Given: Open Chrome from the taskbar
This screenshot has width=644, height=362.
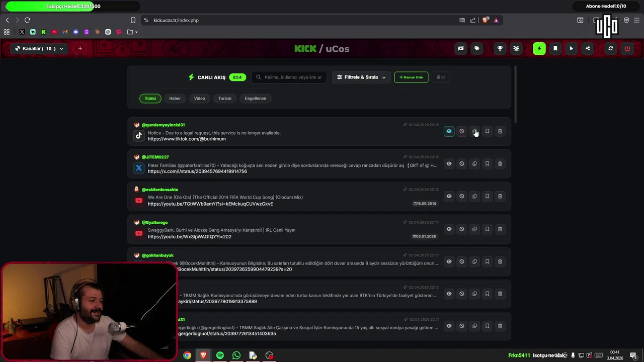Looking at the screenshot, I should [x=187, y=355].
